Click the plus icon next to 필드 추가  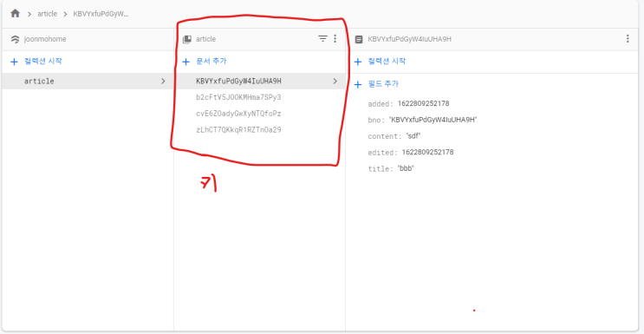coord(358,84)
